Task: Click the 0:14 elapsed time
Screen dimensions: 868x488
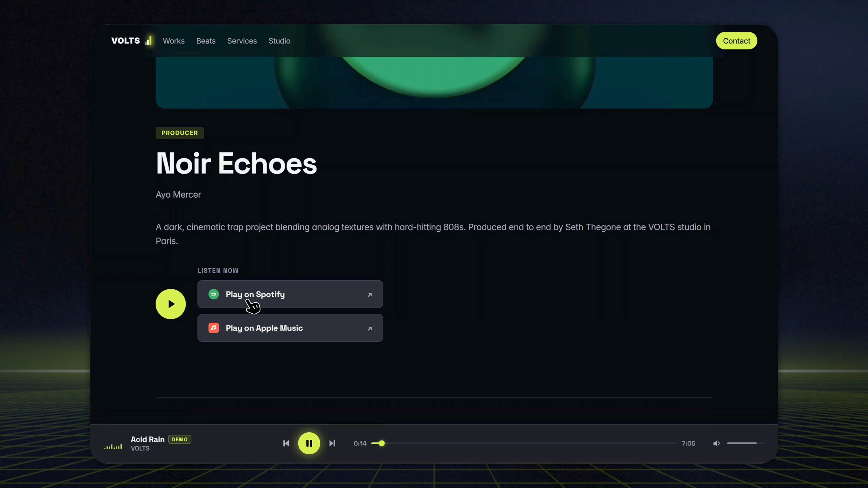Action: [x=360, y=443]
